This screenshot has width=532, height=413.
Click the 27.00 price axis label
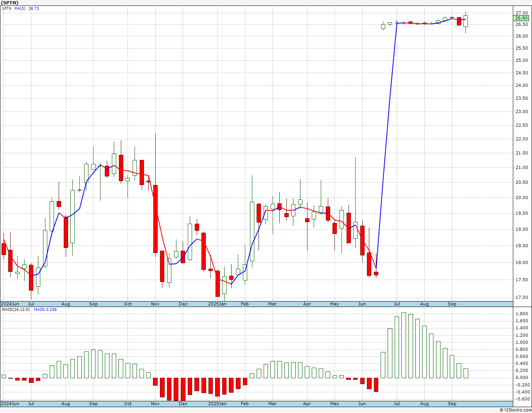(521, 13)
